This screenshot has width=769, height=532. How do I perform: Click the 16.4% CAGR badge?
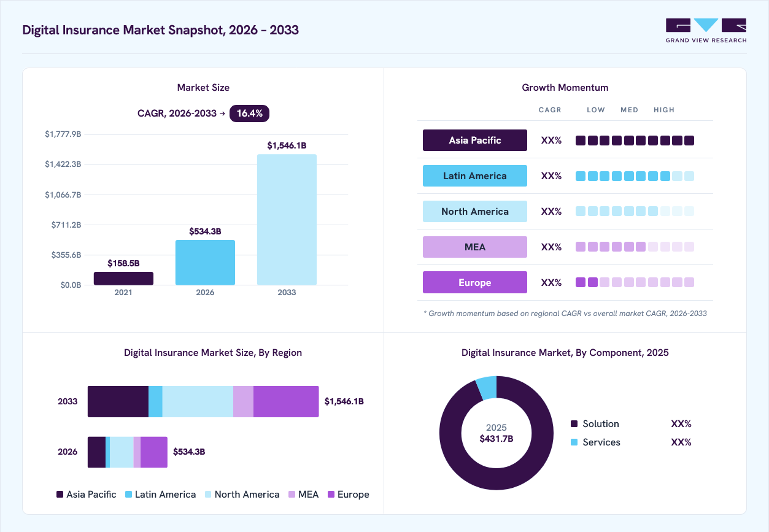[249, 113]
